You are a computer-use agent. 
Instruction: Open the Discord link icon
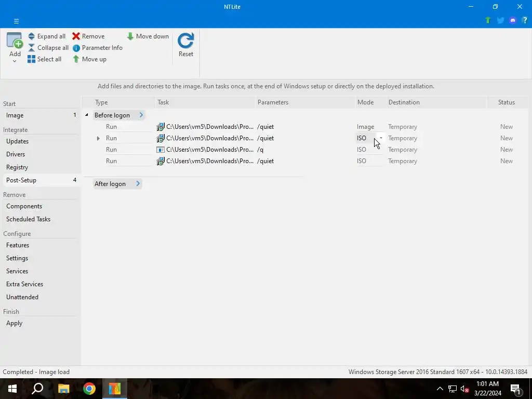tap(513, 20)
